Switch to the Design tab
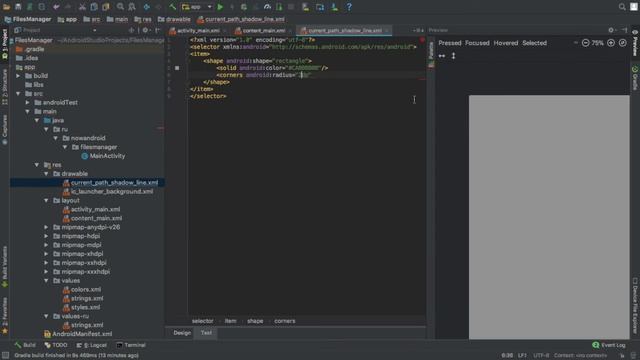This screenshot has width=640, height=360. (182, 333)
